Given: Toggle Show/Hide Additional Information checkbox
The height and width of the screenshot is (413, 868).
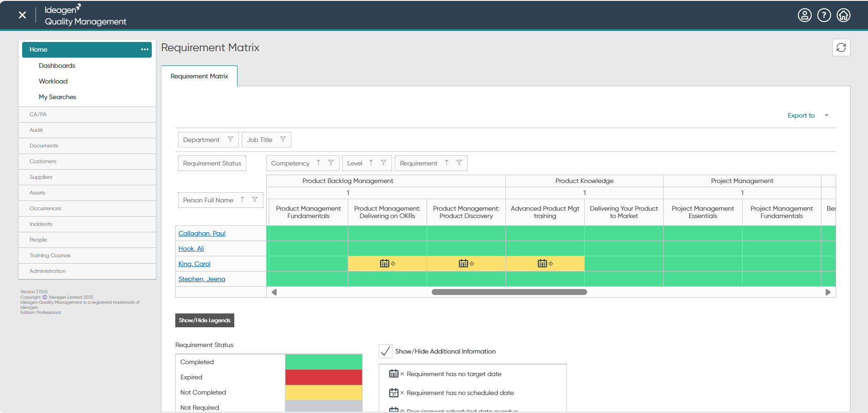Looking at the screenshot, I should (386, 351).
